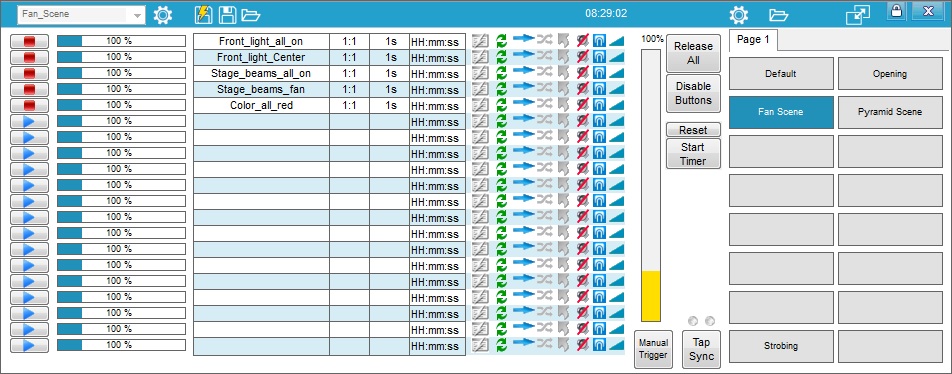Viewport: 952px width, 374px height.
Task: Toggle muted audio icon on Color_all_red row
Action: click(x=583, y=105)
